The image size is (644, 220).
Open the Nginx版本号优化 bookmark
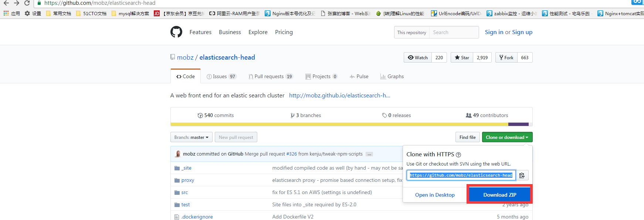point(290,13)
